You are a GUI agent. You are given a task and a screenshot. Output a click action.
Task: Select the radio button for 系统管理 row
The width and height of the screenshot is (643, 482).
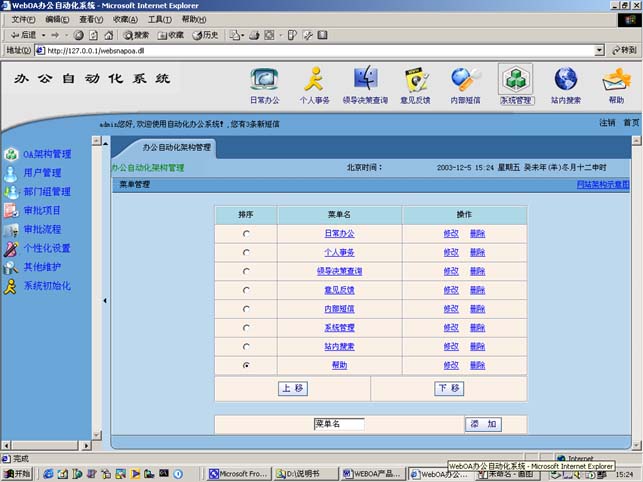[246, 328]
